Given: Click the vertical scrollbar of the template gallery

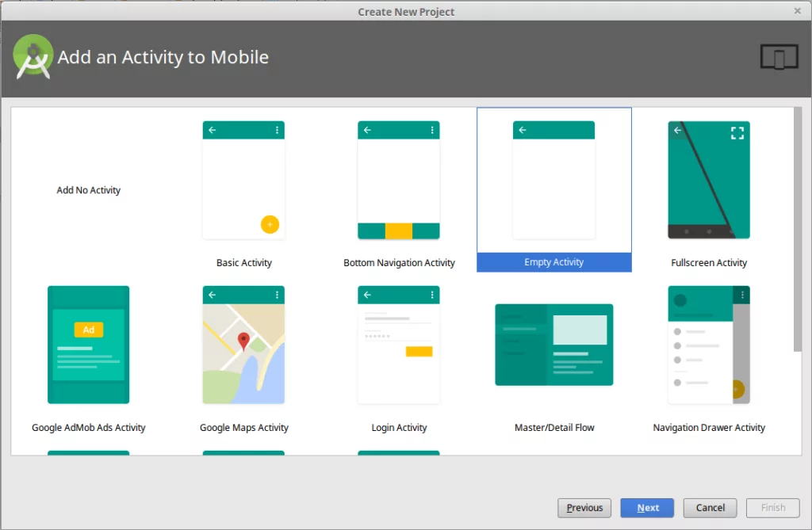Looking at the screenshot, I should click(797, 230).
